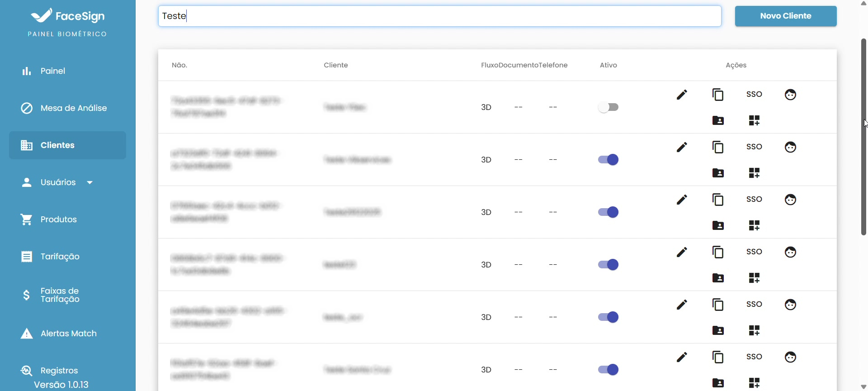This screenshot has height=391, width=868.
Task: Click the vertical page scrollbar thumb
Action: tap(863, 136)
